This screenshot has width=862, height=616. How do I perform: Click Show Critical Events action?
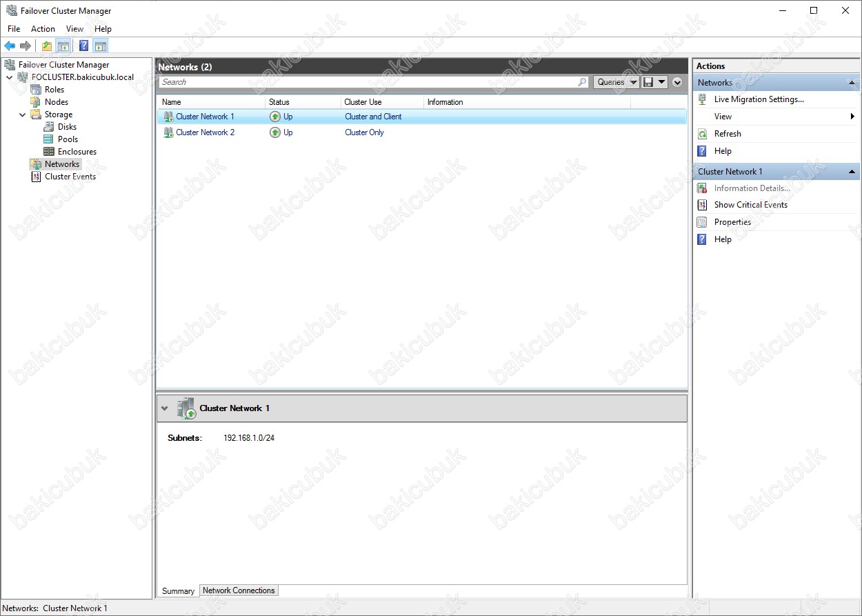coord(750,205)
